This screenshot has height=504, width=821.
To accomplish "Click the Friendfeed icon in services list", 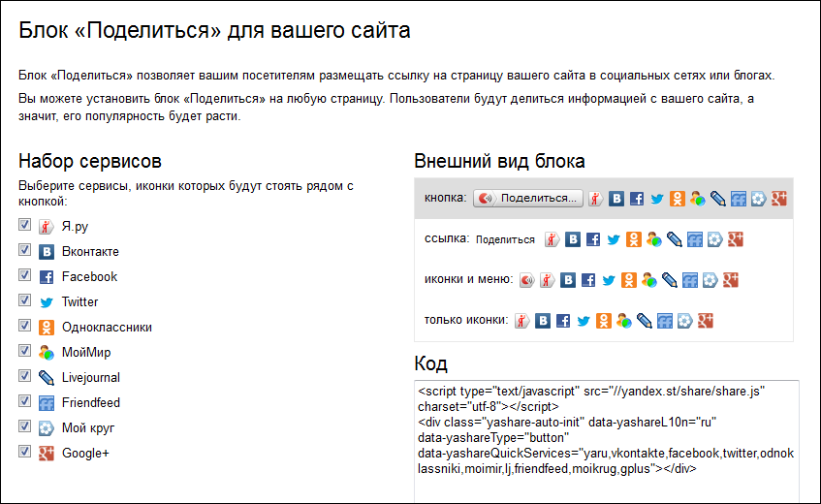I will 47,402.
